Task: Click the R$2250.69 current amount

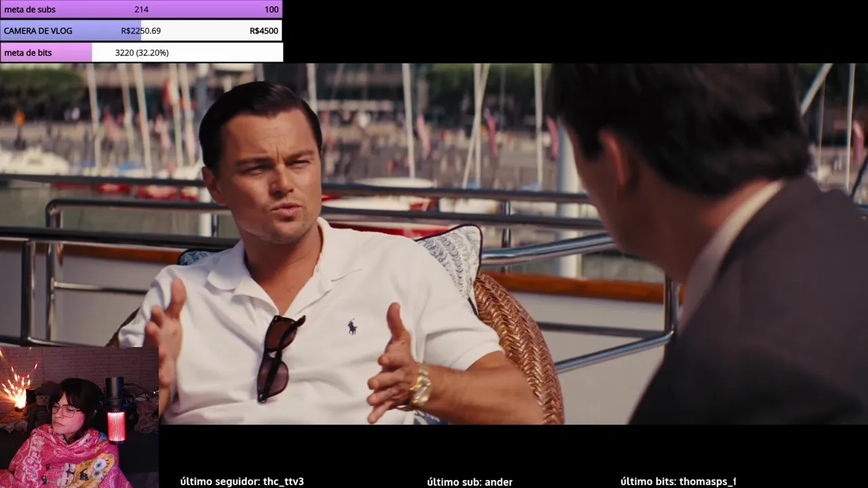Action: [141, 30]
